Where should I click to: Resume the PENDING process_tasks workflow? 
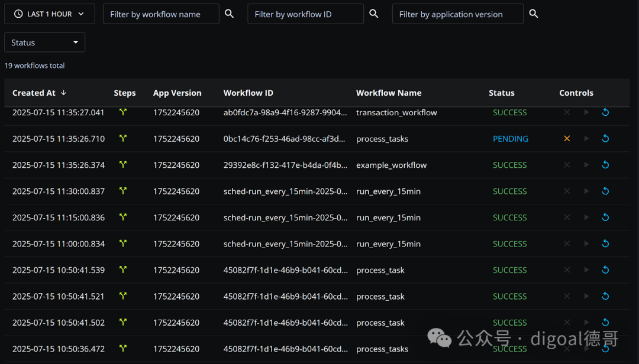point(586,139)
